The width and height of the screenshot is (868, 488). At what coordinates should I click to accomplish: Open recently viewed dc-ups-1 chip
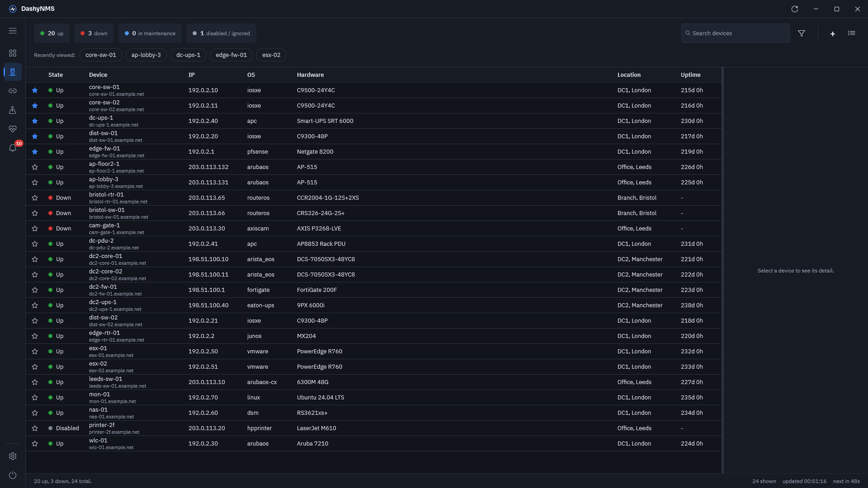(x=188, y=55)
